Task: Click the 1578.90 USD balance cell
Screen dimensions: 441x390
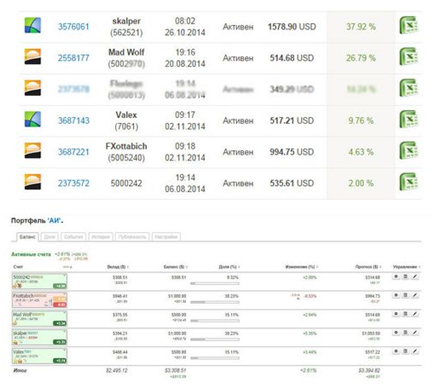Action: coord(292,27)
